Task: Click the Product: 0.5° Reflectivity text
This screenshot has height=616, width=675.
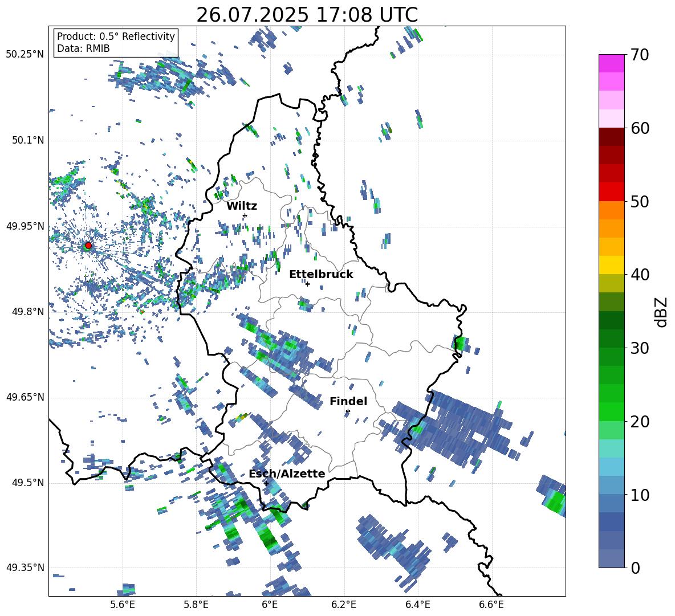Action: pyautogui.click(x=116, y=36)
